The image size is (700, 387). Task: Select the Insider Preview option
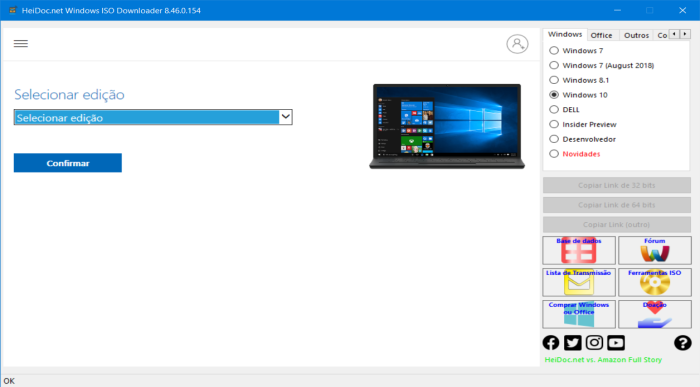554,124
